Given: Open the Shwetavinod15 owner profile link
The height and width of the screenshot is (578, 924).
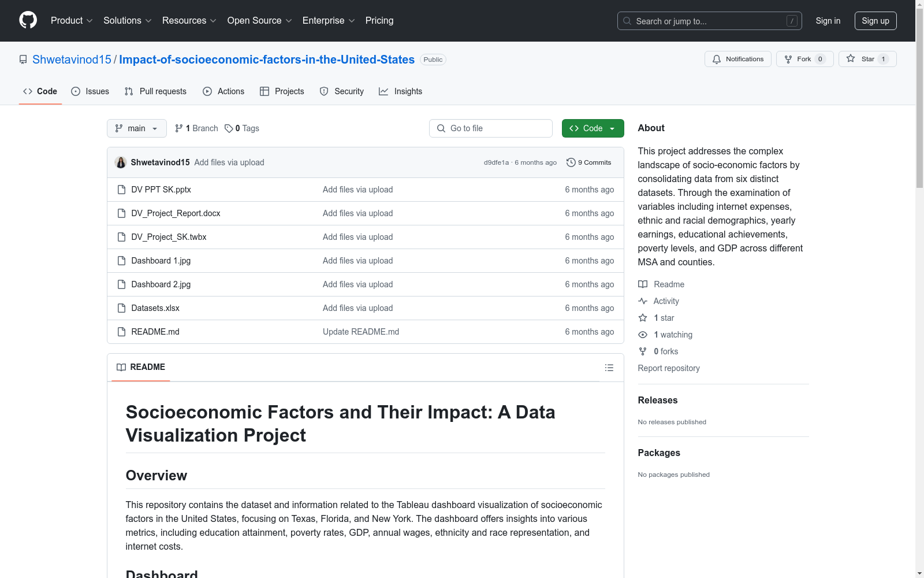Looking at the screenshot, I should 72,60.
